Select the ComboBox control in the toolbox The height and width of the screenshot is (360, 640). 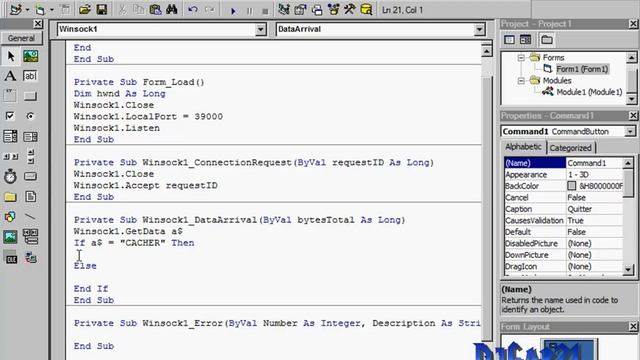pos(11,136)
